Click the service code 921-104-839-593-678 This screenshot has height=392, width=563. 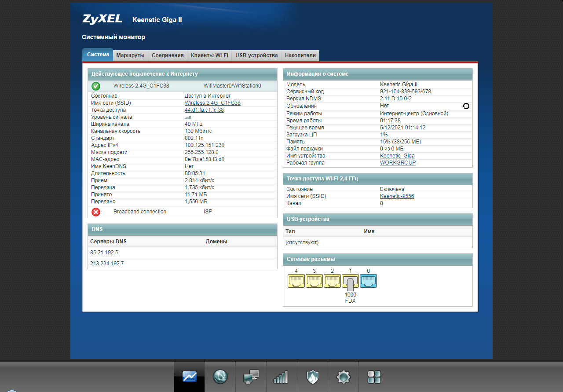tap(406, 92)
